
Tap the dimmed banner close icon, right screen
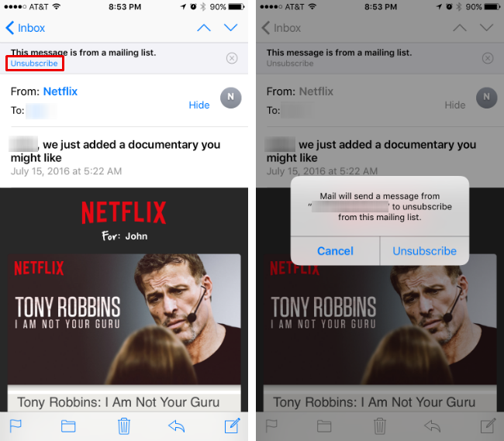pyautogui.click(x=488, y=58)
